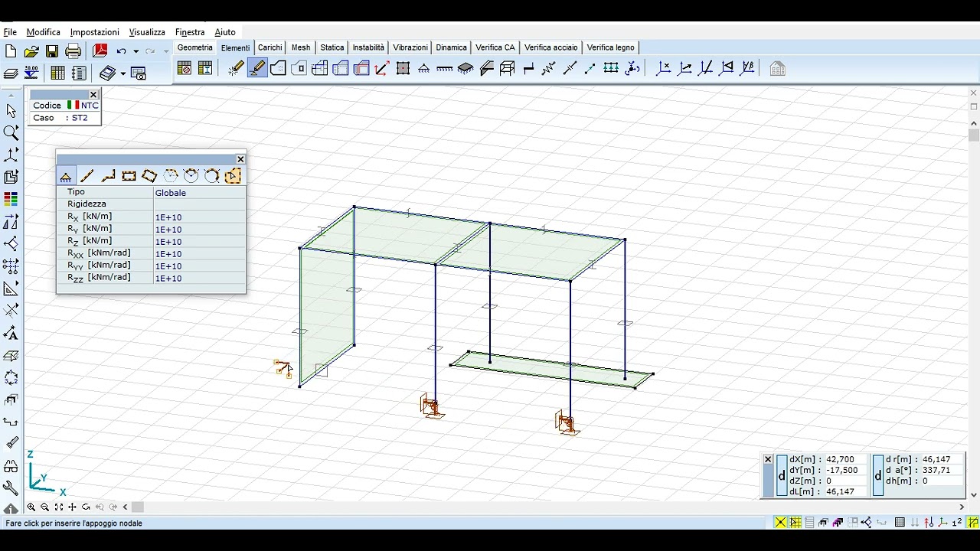Viewport: 980px width, 551px height.
Task: Open the drawings library dropdown arrow
Action: click(123, 73)
